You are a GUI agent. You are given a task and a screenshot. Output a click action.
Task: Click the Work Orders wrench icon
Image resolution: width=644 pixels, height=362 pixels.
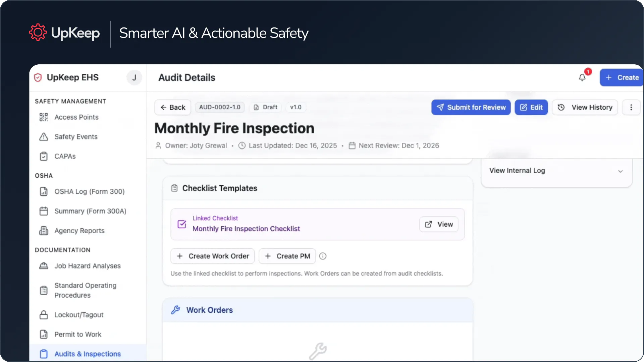click(176, 310)
